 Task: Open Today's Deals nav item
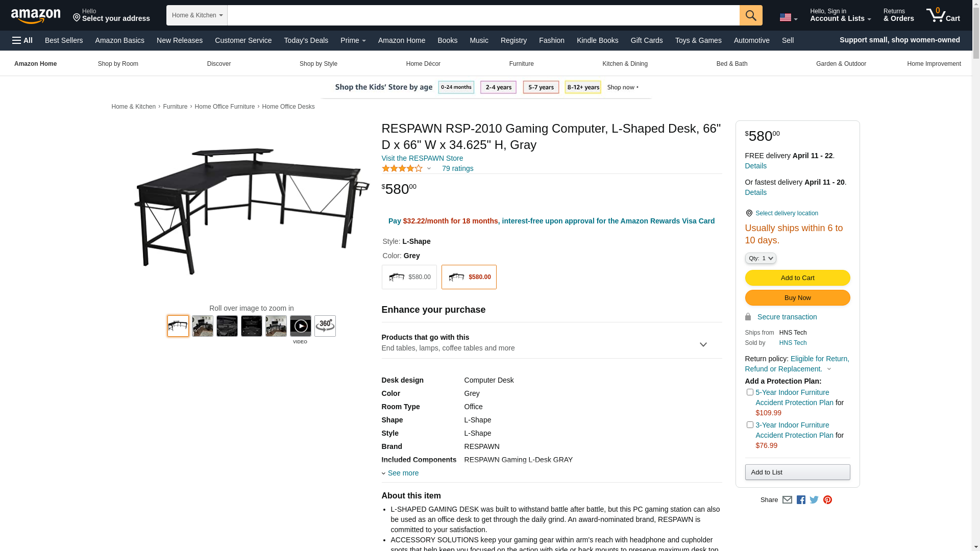[x=306, y=40]
